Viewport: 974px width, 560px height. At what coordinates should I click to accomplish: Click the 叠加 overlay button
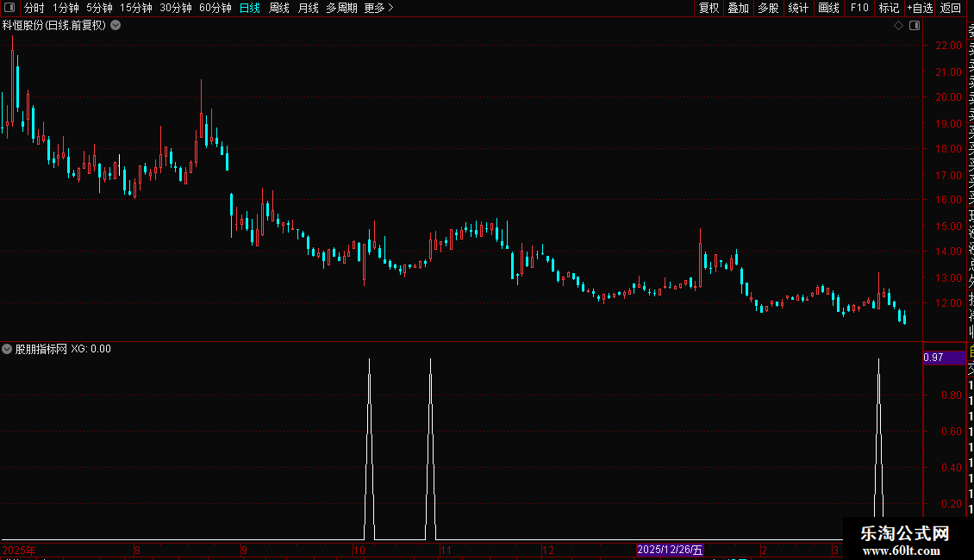tap(739, 8)
